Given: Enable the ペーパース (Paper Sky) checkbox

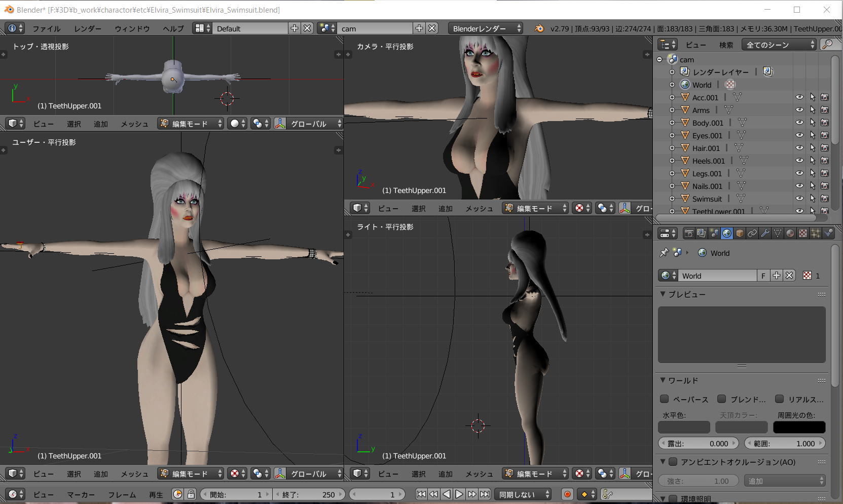Looking at the screenshot, I should [x=665, y=399].
